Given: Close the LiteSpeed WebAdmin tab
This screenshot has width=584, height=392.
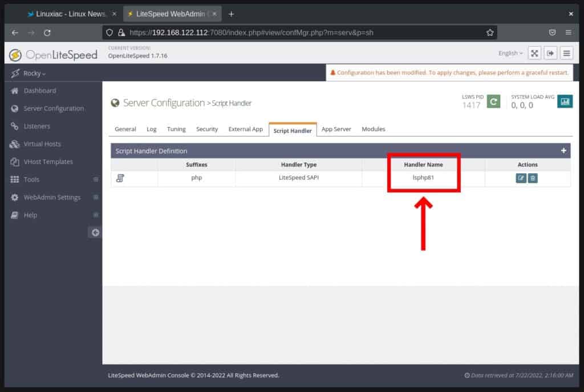Looking at the screenshot, I should [214, 14].
